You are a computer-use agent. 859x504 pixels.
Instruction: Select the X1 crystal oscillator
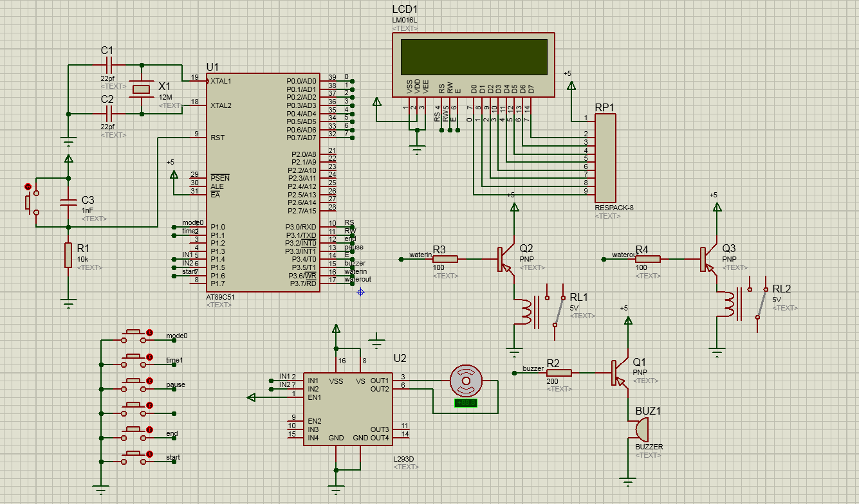pos(142,89)
